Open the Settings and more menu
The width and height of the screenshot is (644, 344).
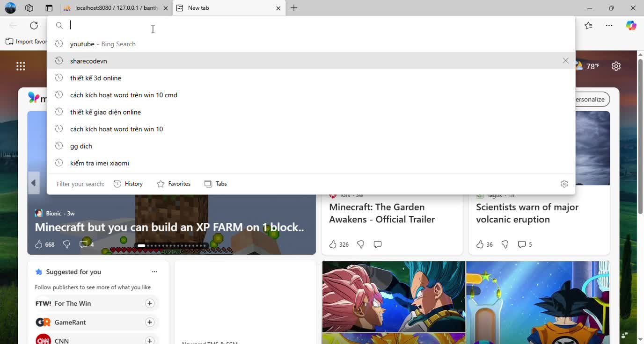point(609,25)
